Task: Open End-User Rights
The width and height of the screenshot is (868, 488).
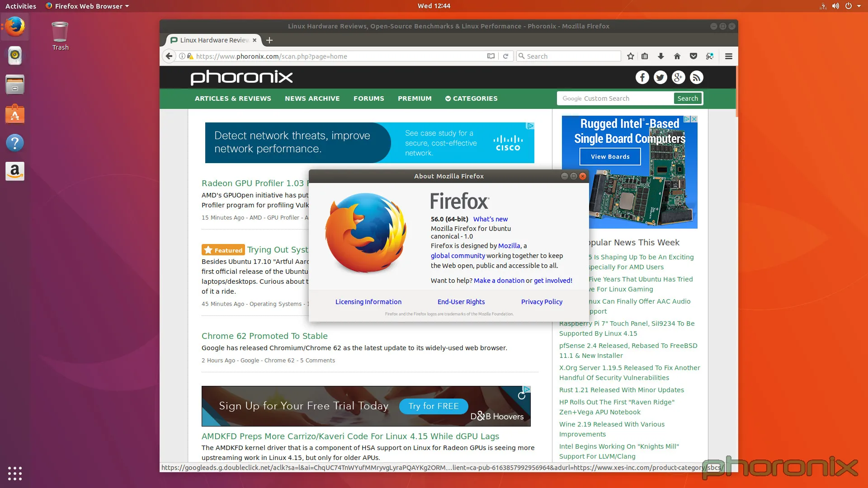Action: coord(461,302)
